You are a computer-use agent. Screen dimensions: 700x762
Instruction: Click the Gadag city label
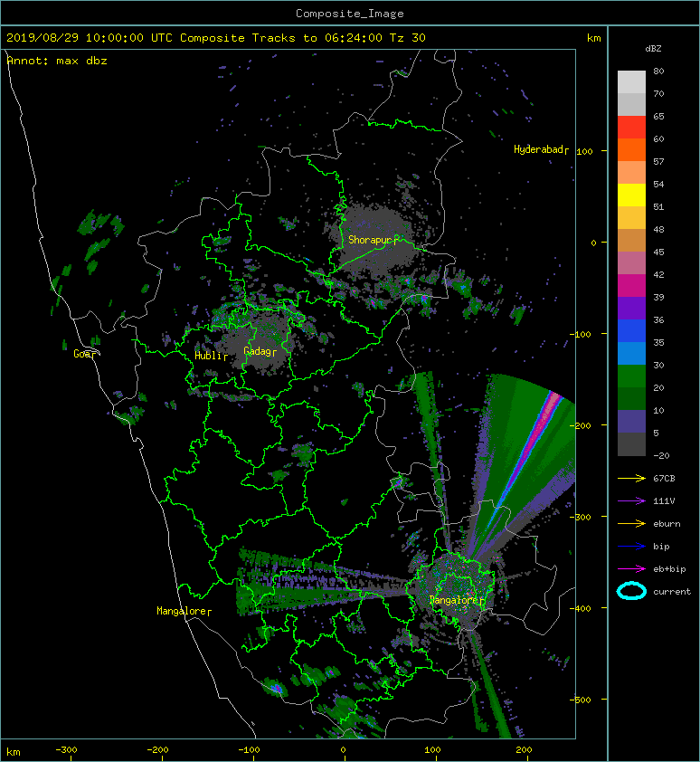[x=258, y=351]
